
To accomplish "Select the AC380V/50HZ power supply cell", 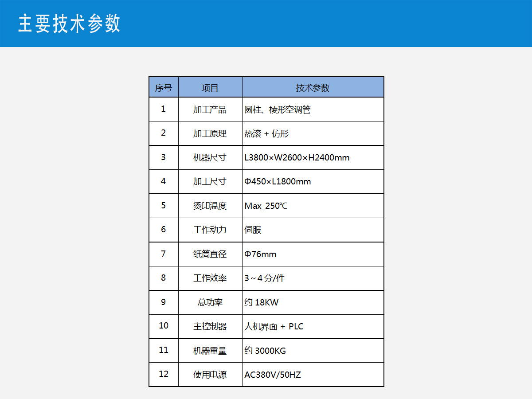I will tap(273, 375).
